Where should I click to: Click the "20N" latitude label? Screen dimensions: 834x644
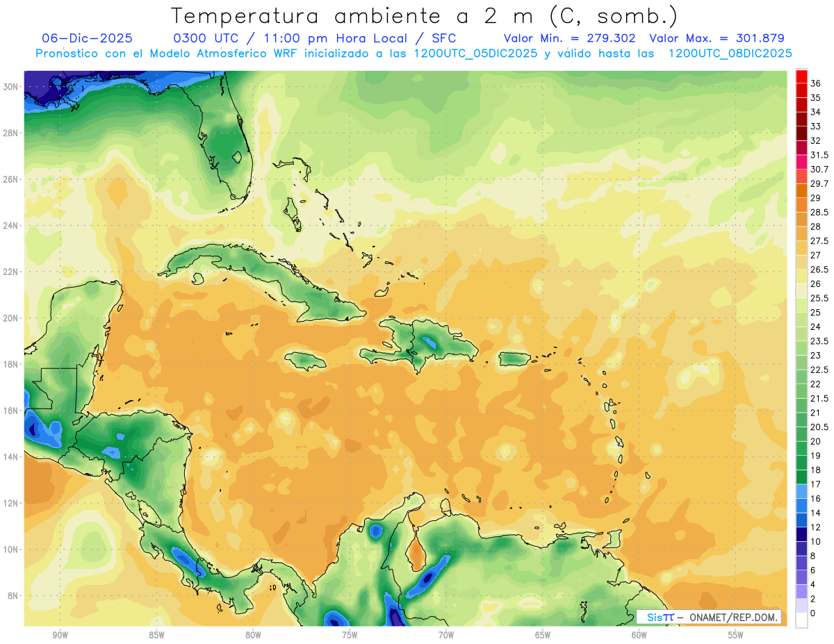[x=12, y=318]
